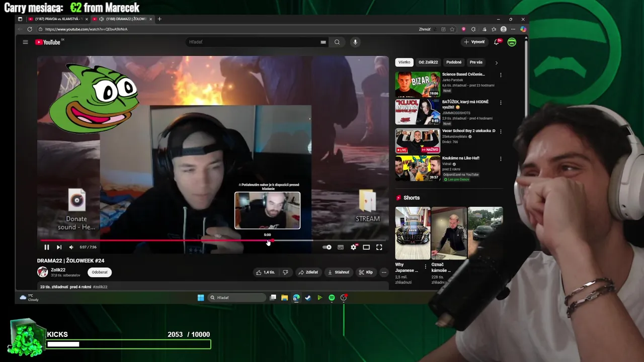
Task: Focus the YouTube Hľadať search field
Action: point(253,42)
